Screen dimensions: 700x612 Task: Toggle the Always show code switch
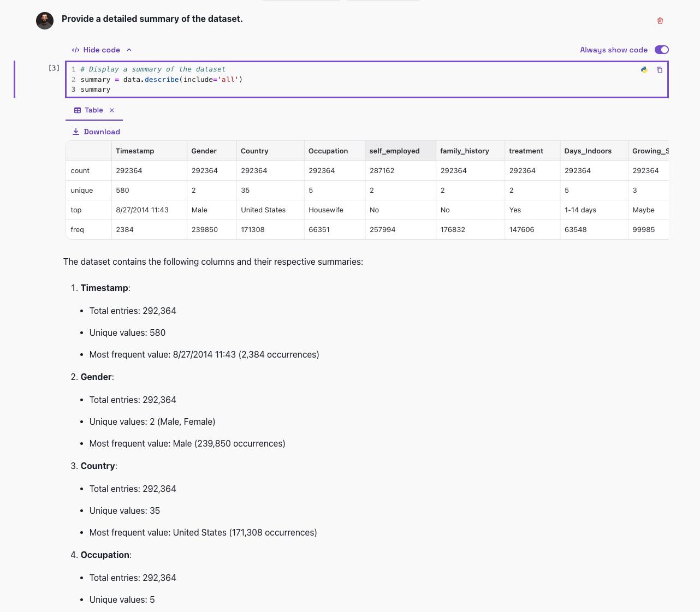coord(661,50)
